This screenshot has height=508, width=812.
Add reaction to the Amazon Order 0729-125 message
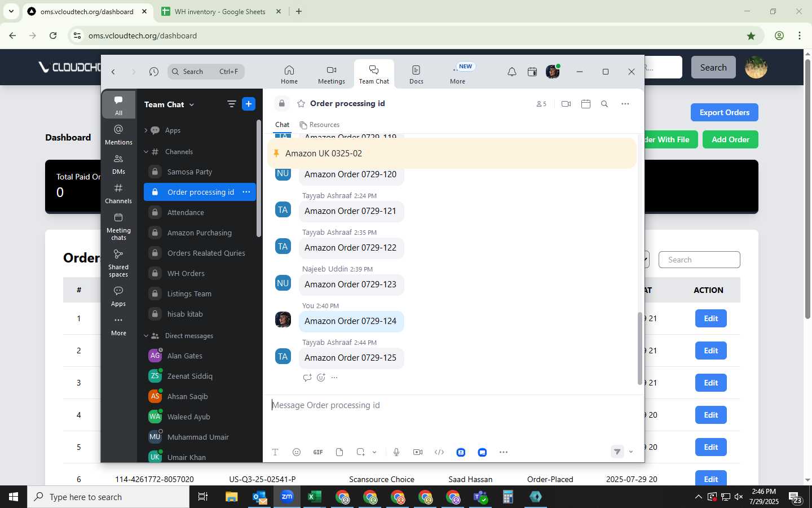click(x=321, y=378)
